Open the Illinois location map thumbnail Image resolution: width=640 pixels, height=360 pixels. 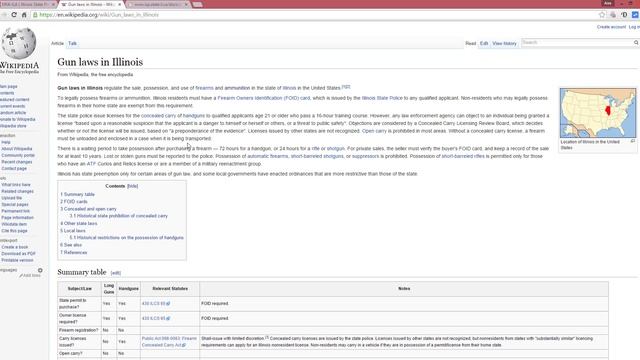tap(598, 113)
